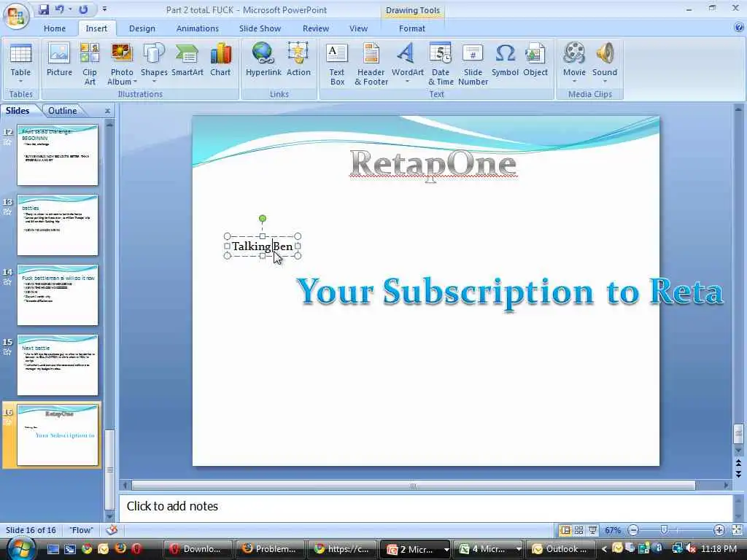Select slide 13 'battles' thumbnail

[x=57, y=225]
